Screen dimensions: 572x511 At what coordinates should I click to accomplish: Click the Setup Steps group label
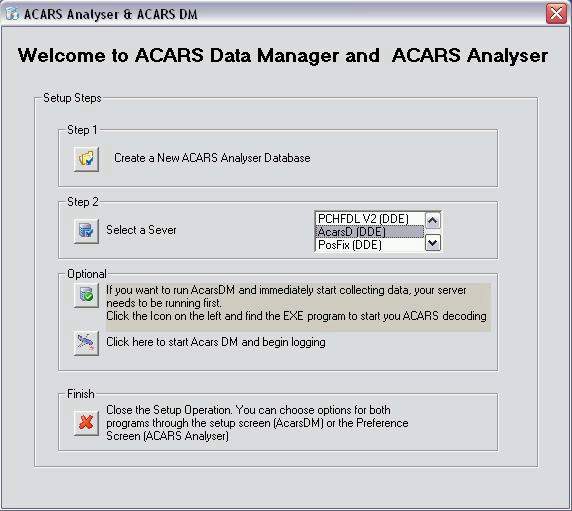tap(72, 98)
